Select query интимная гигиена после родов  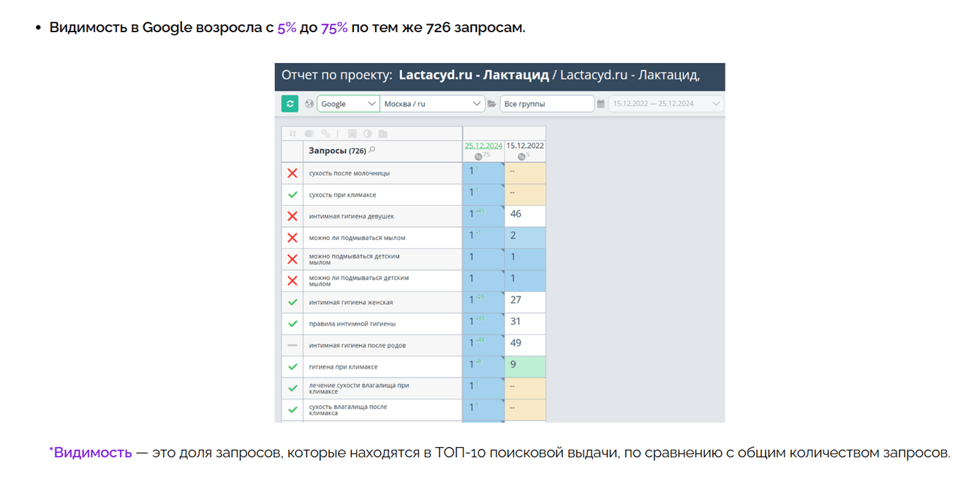358,345
